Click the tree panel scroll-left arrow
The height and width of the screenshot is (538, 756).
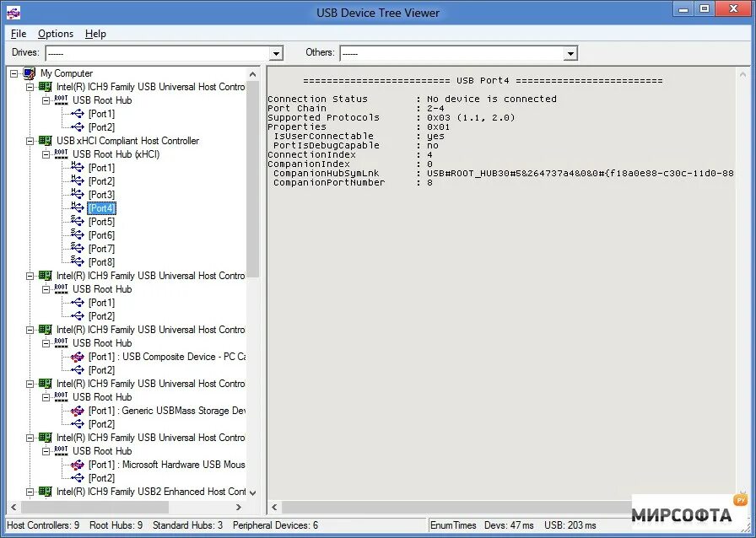13,507
